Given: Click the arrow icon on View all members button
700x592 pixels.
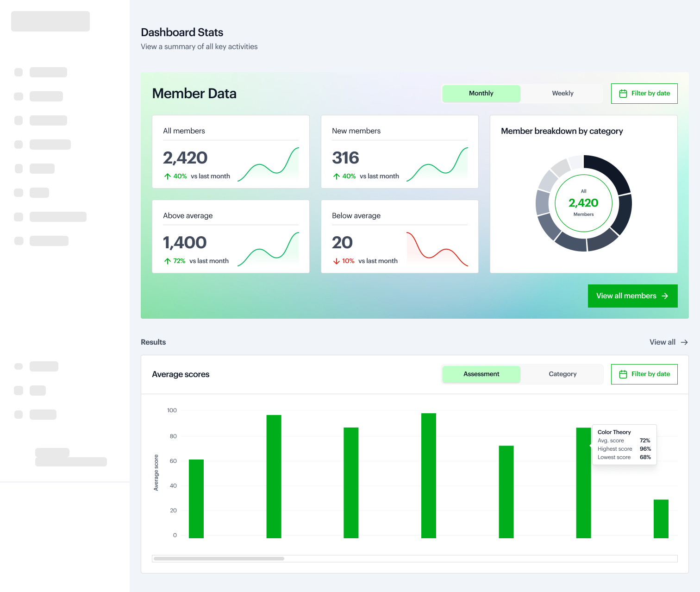Looking at the screenshot, I should pyautogui.click(x=666, y=296).
